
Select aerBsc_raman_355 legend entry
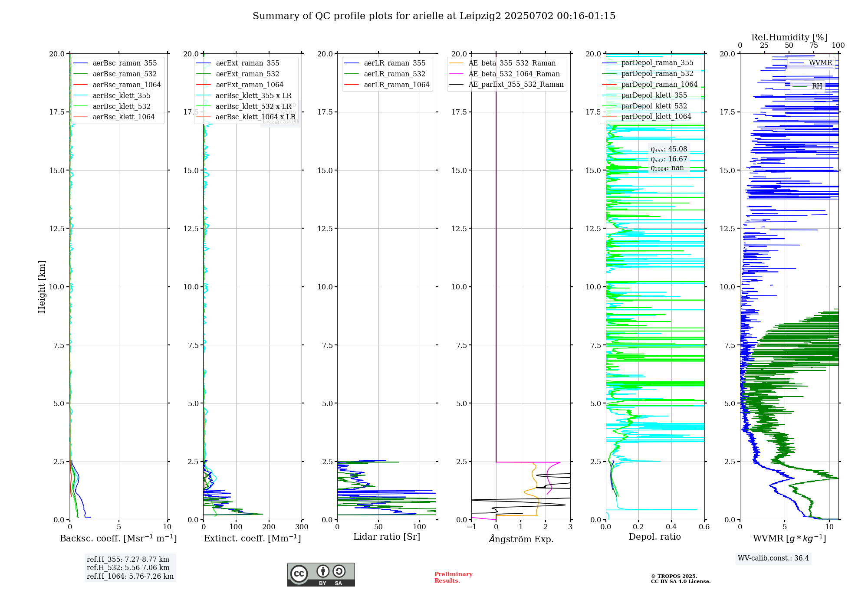click(117, 63)
